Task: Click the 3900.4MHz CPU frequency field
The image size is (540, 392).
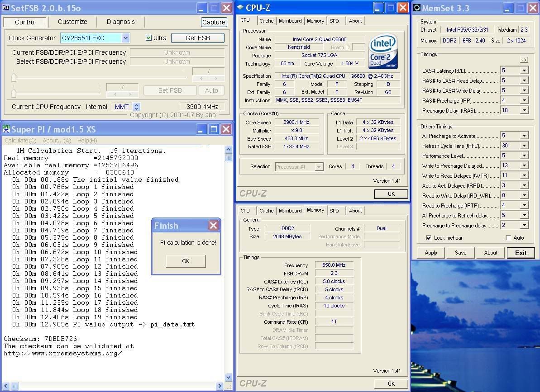Action: (x=202, y=107)
